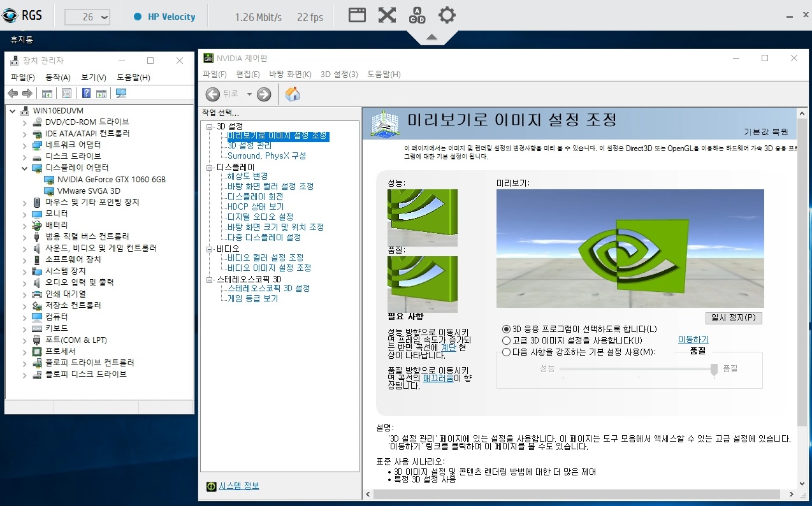This screenshot has height=506, width=812.
Task: Go to NVIDIA control panel home icon
Action: (x=293, y=94)
